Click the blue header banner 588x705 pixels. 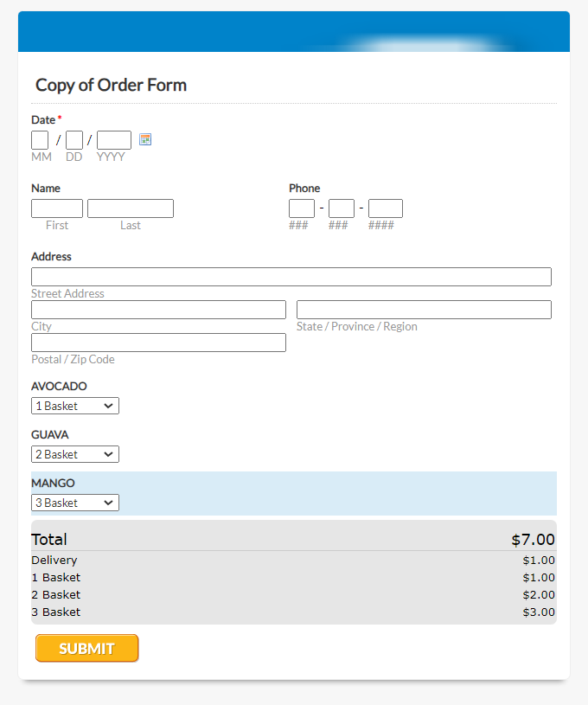pyautogui.click(x=294, y=31)
